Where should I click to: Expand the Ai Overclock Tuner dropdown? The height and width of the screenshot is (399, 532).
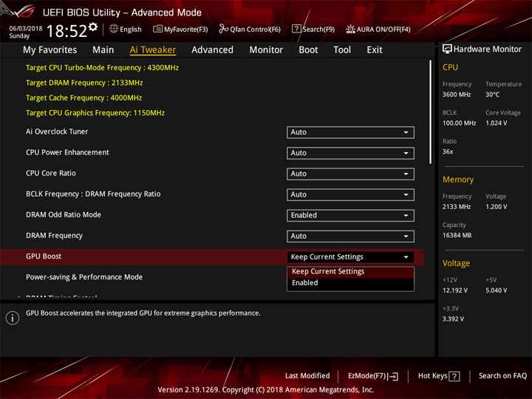(x=350, y=132)
